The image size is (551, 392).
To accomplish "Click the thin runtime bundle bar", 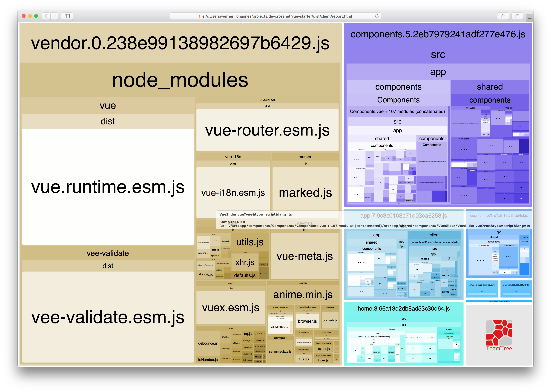I will tap(499, 301).
